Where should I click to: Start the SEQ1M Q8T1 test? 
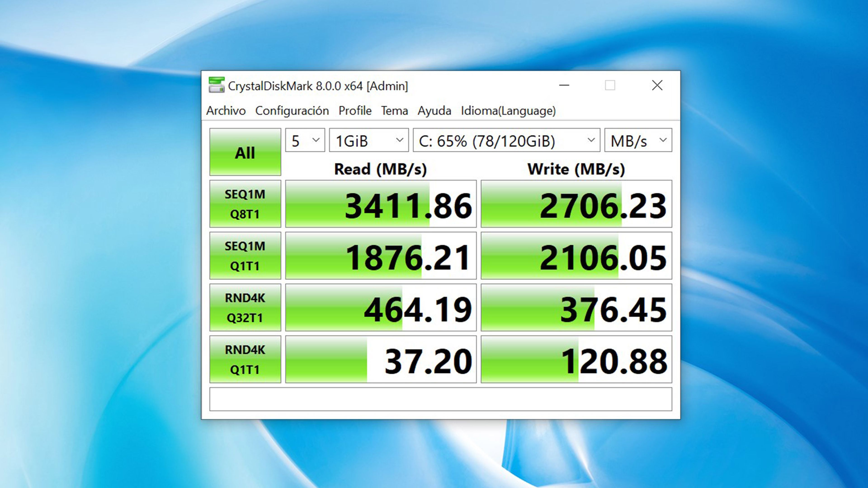click(x=245, y=204)
